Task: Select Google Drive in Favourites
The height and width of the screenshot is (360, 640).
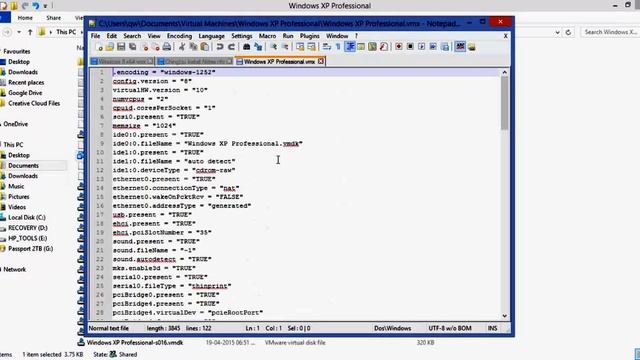Action: click(25, 93)
